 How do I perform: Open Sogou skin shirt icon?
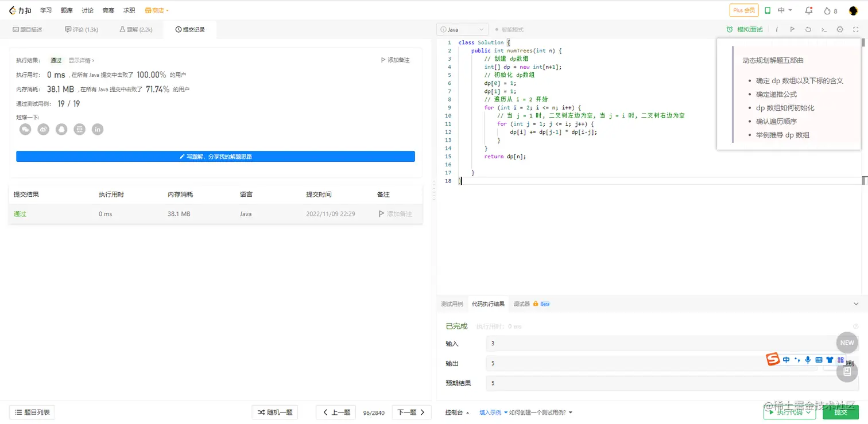(830, 360)
